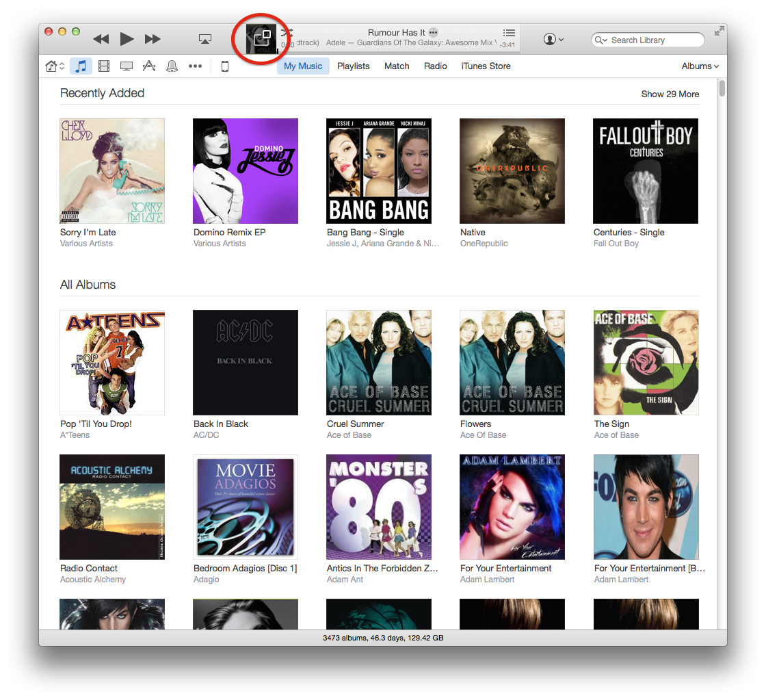The height and width of the screenshot is (700, 766).
Task: Click the Search Library field
Action: click(x=648, y=40)
